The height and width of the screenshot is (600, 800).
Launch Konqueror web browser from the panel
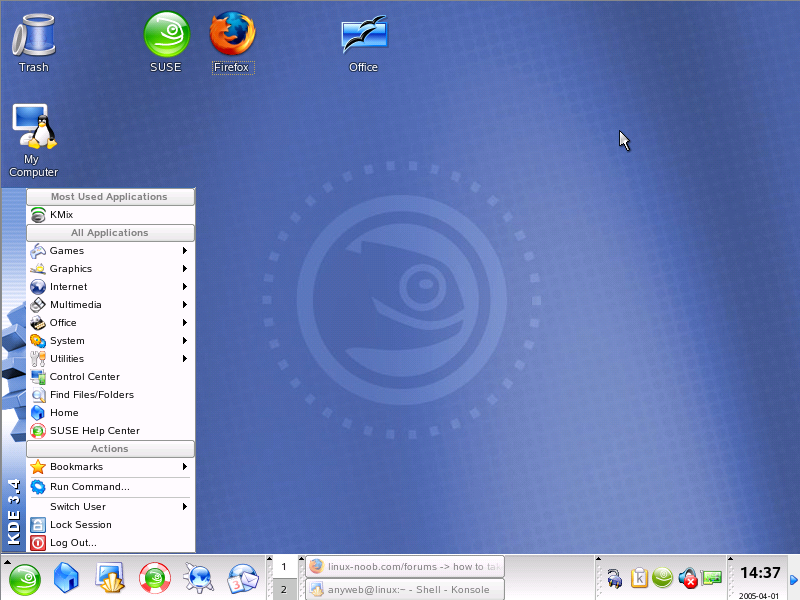click(x=199, y=579)
